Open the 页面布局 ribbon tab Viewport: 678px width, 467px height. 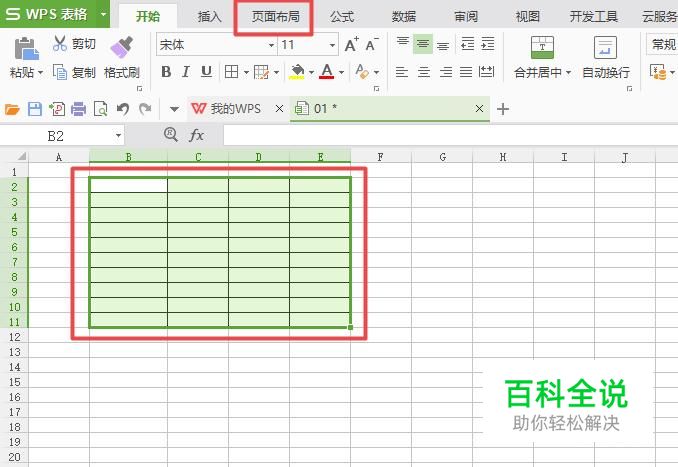275,16
